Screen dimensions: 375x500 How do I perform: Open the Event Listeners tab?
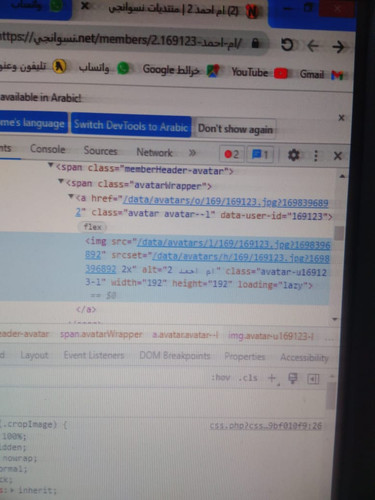[x=94, y=355]
